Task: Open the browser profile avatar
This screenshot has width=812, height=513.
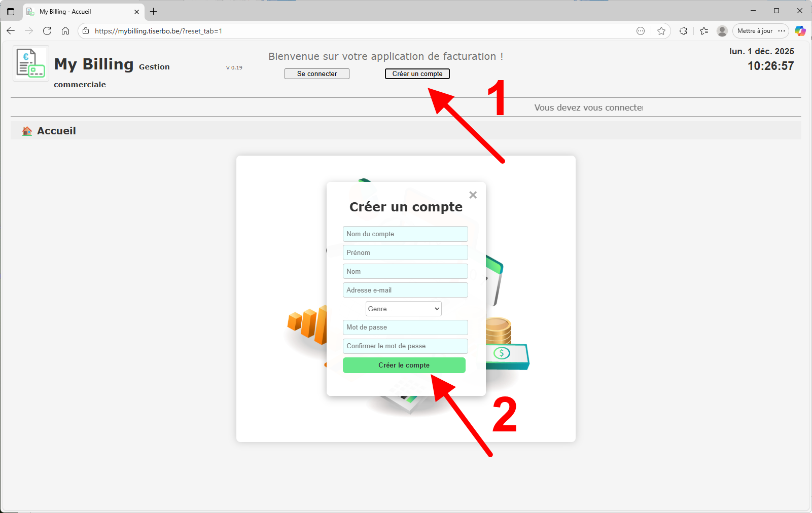Action: pos(722,31)
